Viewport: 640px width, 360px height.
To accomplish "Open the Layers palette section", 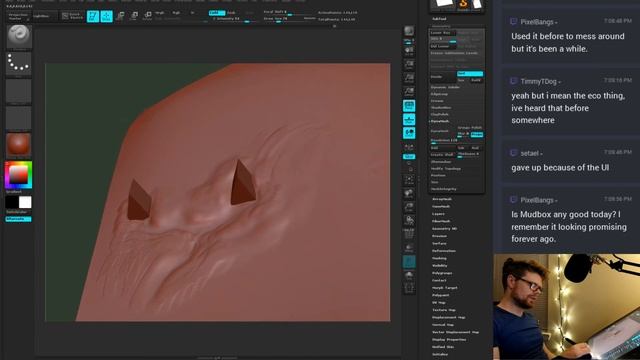I will 438,214.
